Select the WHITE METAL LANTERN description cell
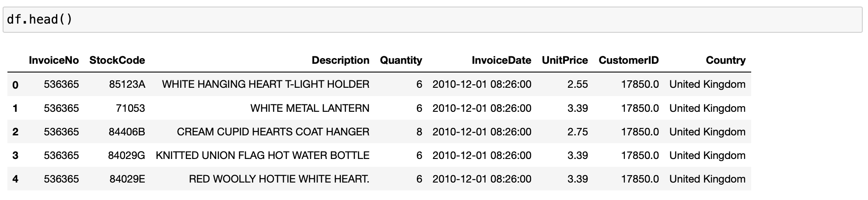This screenshot has width=868, height=200. point(309,108)
